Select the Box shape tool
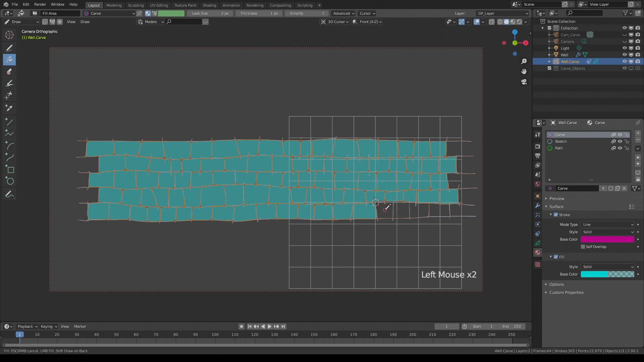 tap(9, 169)
